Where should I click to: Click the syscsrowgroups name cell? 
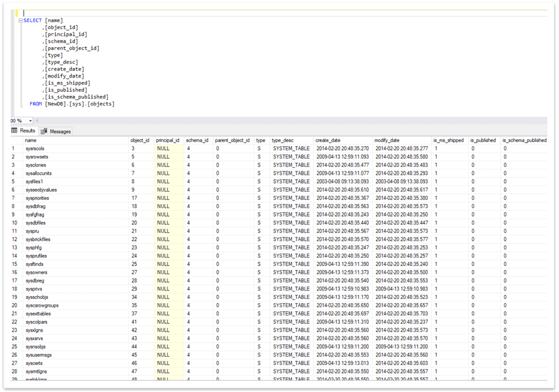(76, 305)
